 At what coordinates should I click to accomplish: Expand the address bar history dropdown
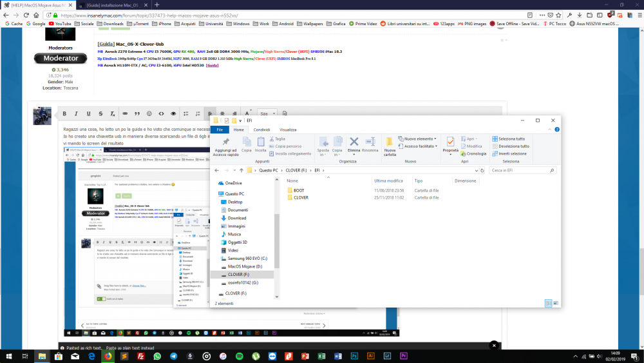[x=476, y=170]
